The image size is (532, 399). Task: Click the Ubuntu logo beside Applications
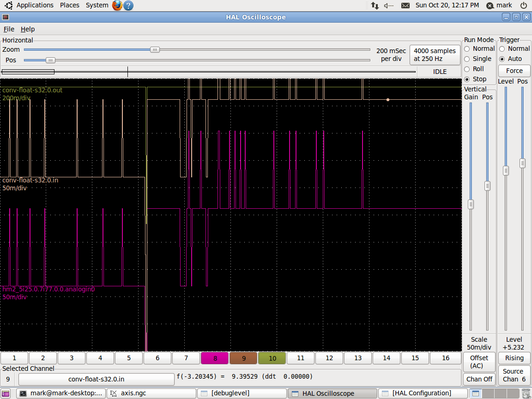(8, 5)
